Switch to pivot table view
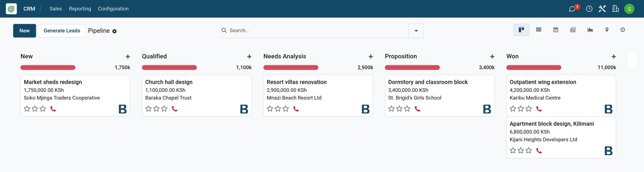Screen dimensions: 644x172 (x=573, y=30)
